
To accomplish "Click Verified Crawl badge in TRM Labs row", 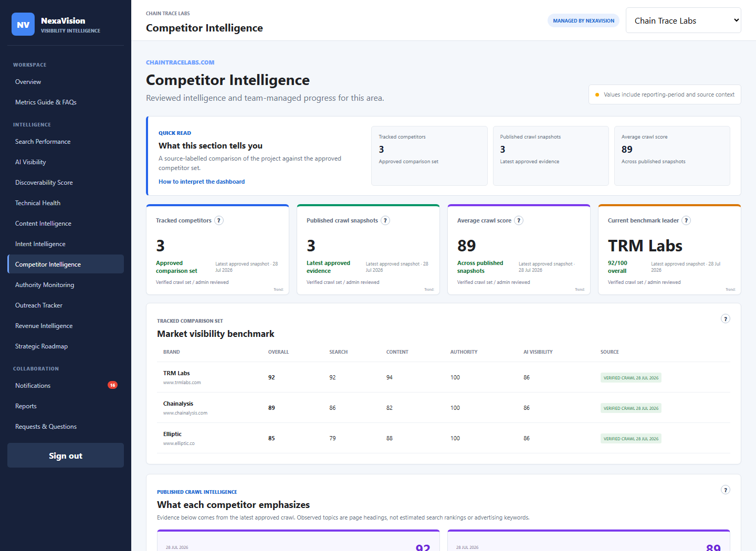I will coord(631,378).
